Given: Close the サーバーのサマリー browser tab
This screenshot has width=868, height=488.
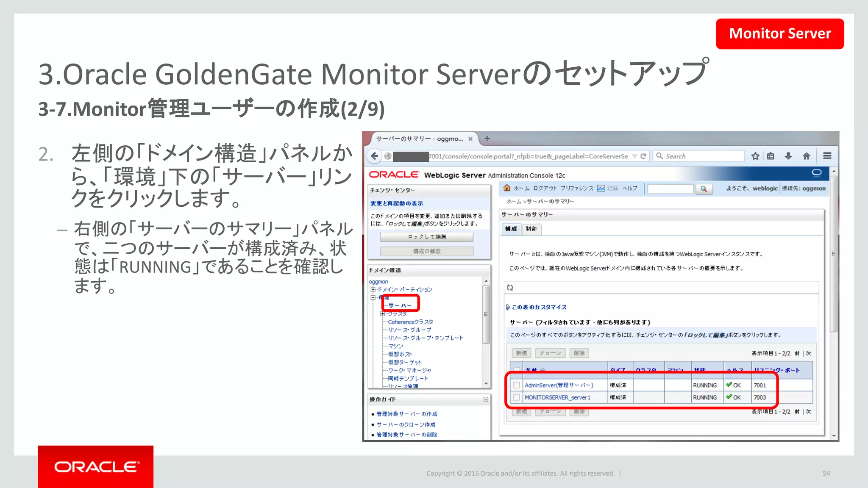Looking at the screenshot, I should (470, 139).
